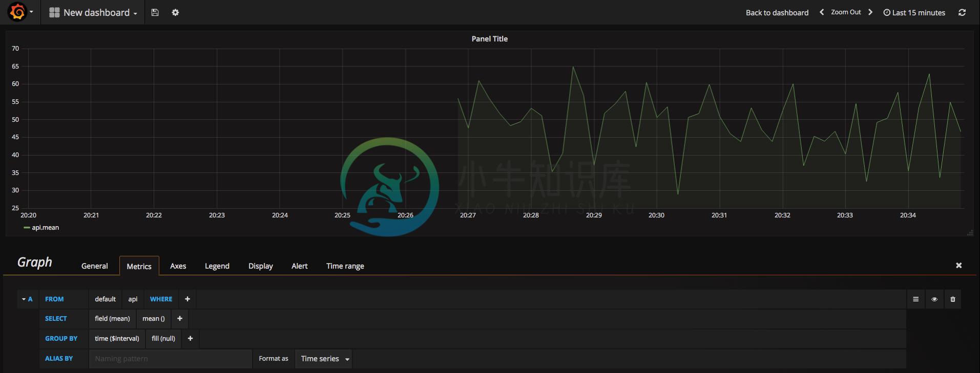Shift time range forward with right chevron
The image size is (980, 373).
[x=870, y=12]
